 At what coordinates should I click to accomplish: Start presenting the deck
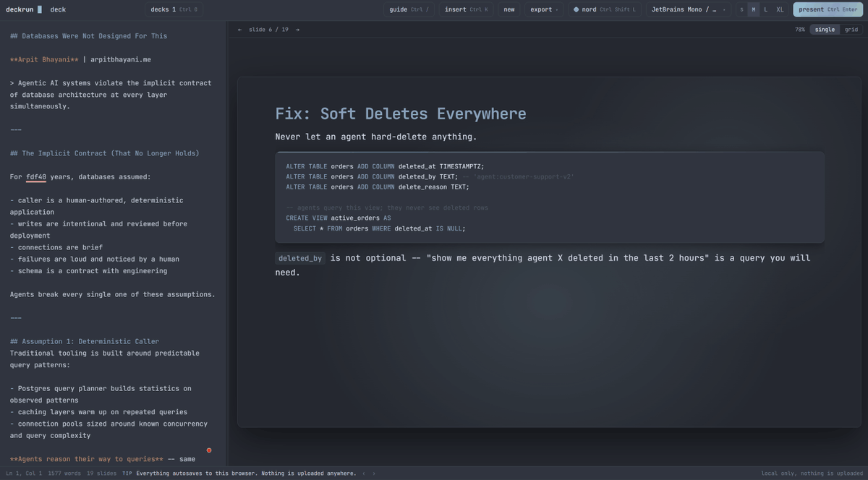click(827, 9)
